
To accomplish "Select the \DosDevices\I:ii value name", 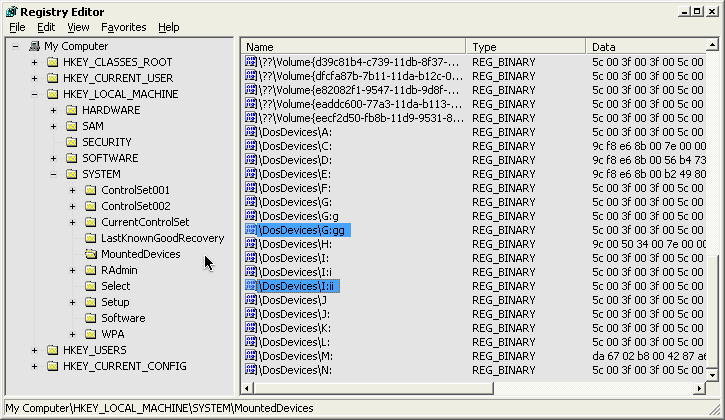I will 298,286.
